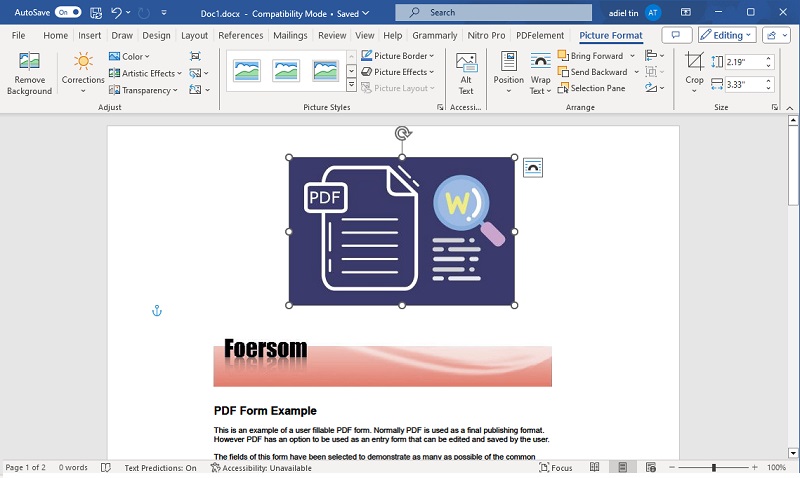Click the shape height field showing 2.19"
This screenshot has height=478, width=800.
pos(744,62)
